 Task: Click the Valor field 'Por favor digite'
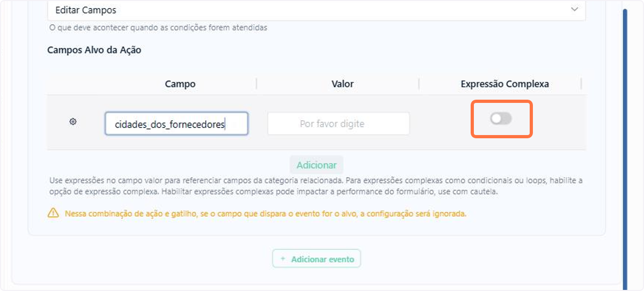339,124
